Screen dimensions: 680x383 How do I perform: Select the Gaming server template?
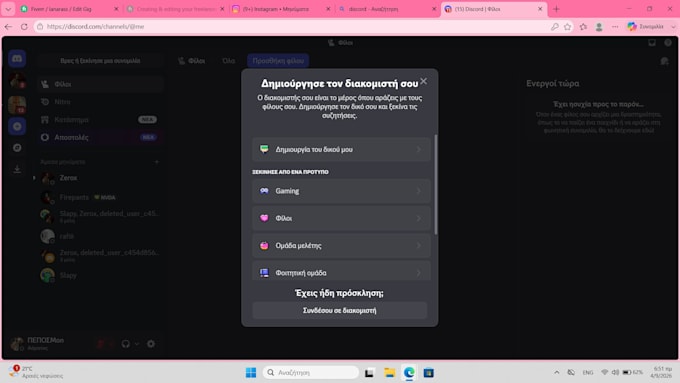(341, 191)
